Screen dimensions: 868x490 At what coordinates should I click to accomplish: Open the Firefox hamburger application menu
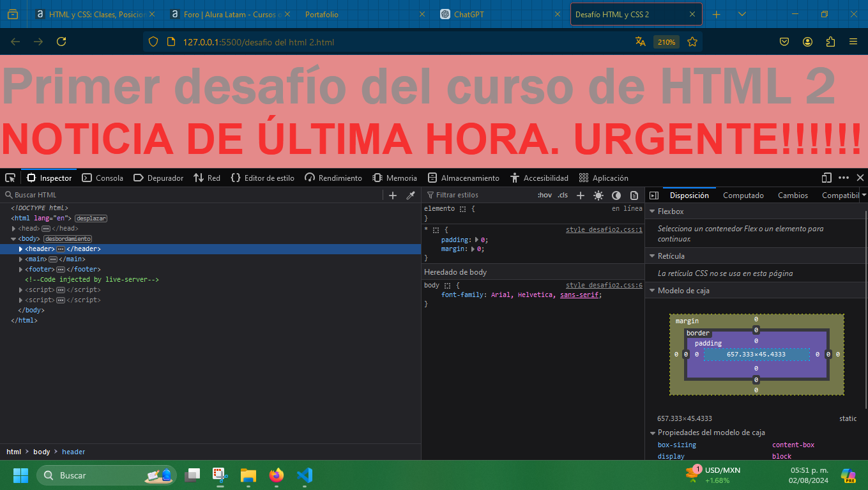853,42
